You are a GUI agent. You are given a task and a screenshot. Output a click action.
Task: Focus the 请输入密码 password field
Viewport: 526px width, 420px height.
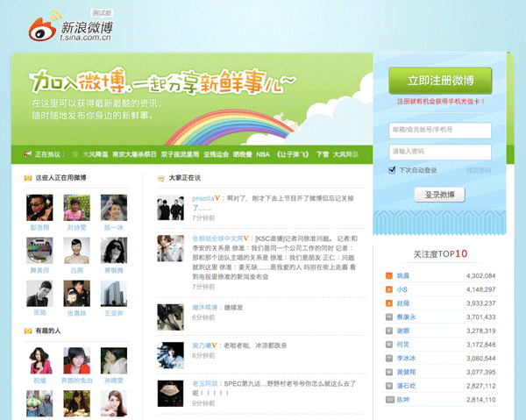(x=440, y=152)
